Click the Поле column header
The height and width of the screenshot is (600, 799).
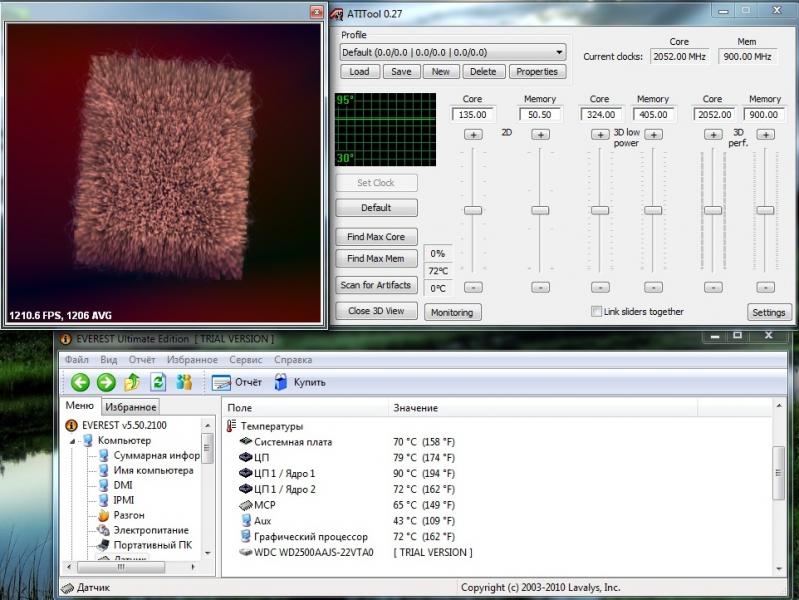305,408
